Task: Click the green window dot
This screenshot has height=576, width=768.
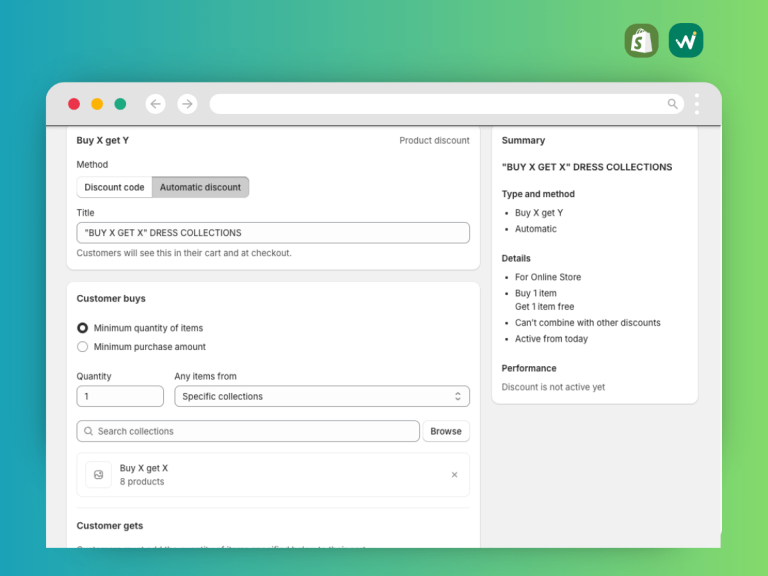Action: (120, 104)
